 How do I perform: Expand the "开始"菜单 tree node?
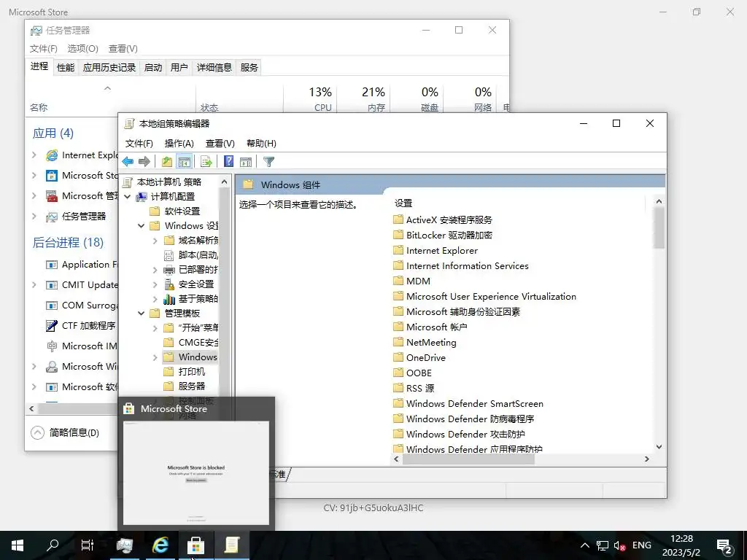coord(155,328)
